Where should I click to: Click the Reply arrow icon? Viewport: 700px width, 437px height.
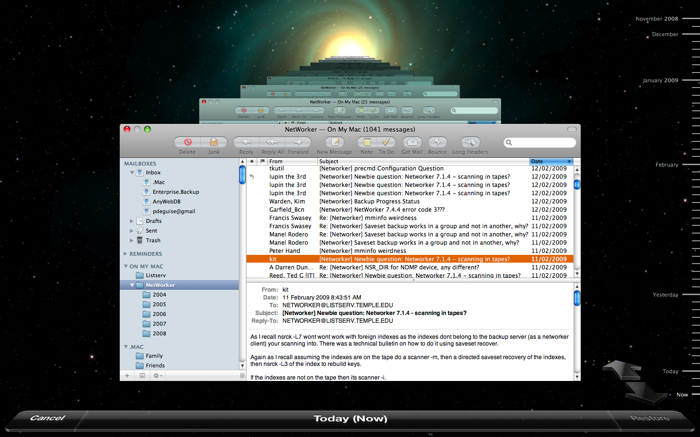(x=246, y=142)
